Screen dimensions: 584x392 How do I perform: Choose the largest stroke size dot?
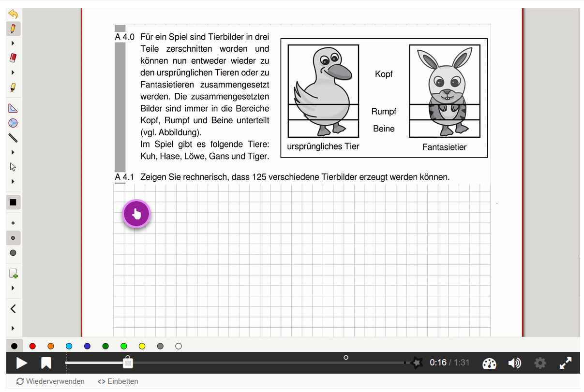click(13, 253)
